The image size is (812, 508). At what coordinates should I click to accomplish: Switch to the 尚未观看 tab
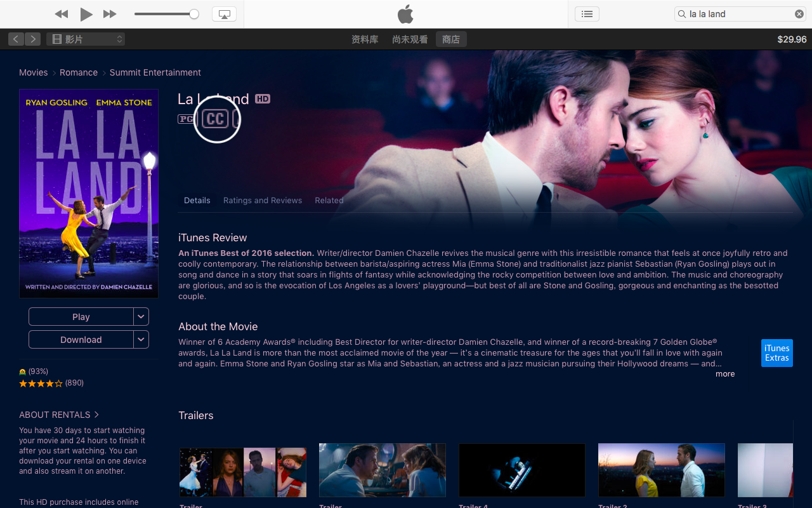pyautogui.click(x=410, y=39)
